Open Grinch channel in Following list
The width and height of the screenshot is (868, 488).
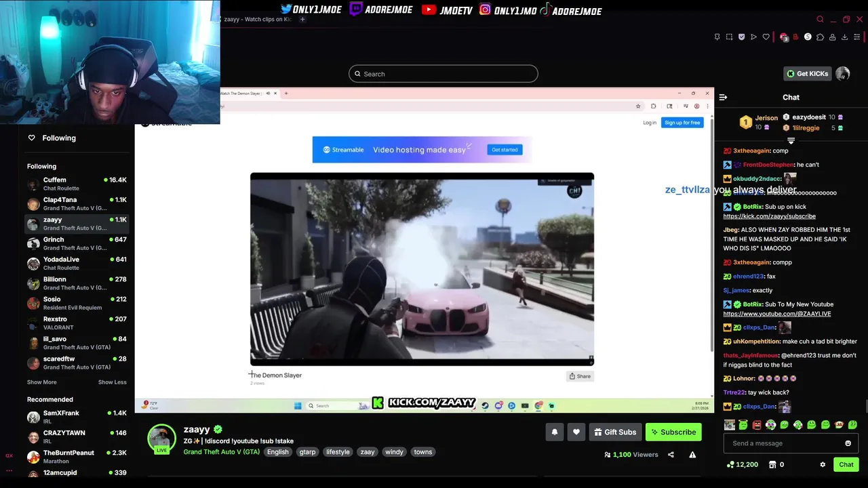click(77, 243)
